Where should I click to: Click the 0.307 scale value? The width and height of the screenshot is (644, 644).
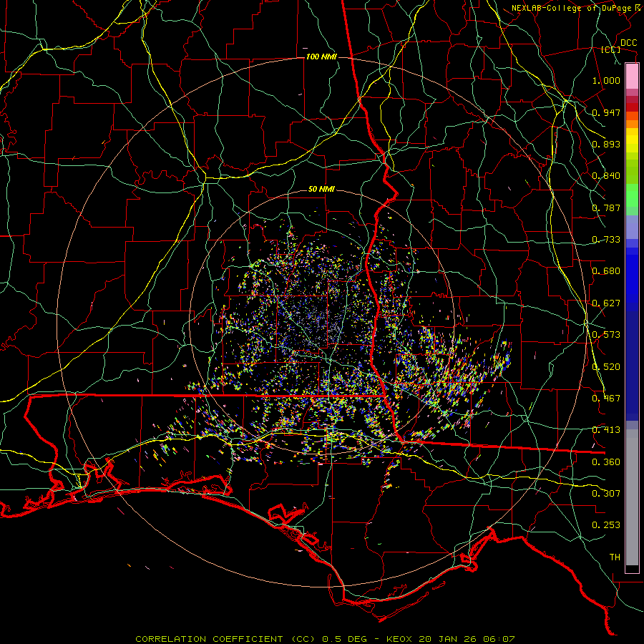click(x=606, y=494)
